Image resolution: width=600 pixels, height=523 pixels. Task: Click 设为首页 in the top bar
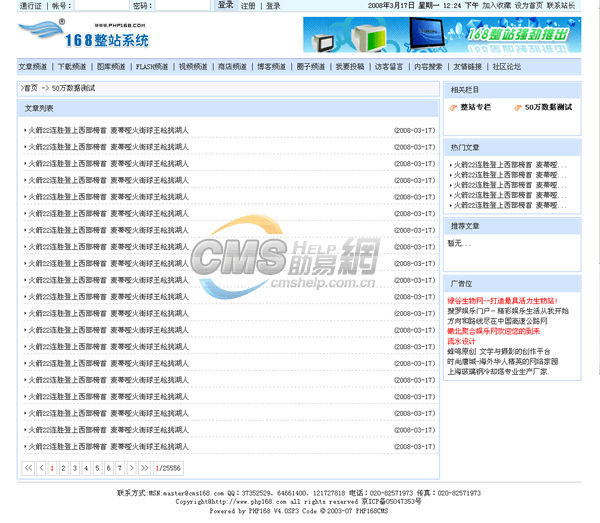point(529,6)
